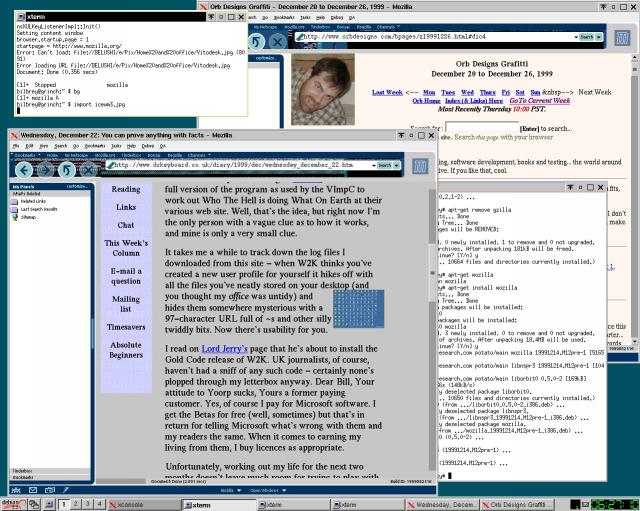This screenshot has width=640, height=511.
Task: Open Related Links in the sidebar
Action: click(x=33, y=200)
